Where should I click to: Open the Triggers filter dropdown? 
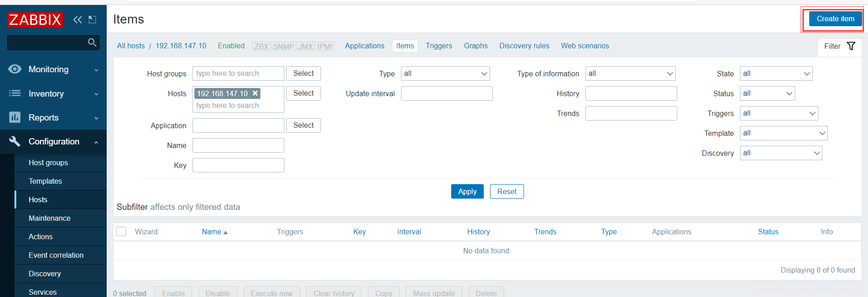pyautogui.click(x=779, y=113)
